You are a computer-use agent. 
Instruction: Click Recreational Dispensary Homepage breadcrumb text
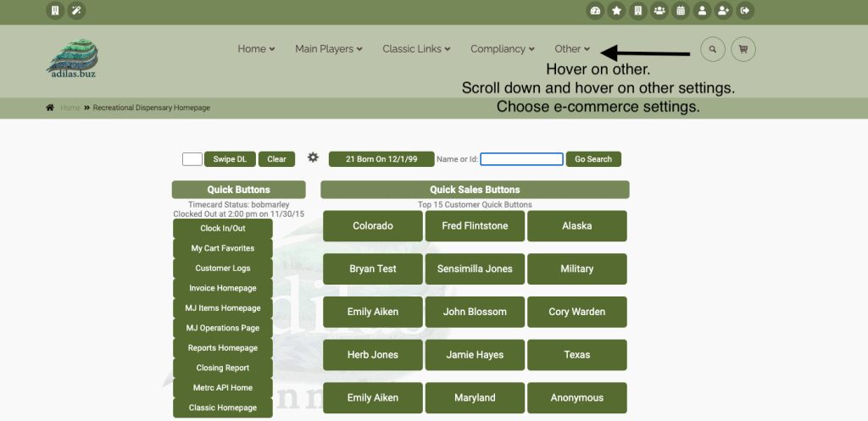[152, 108]
